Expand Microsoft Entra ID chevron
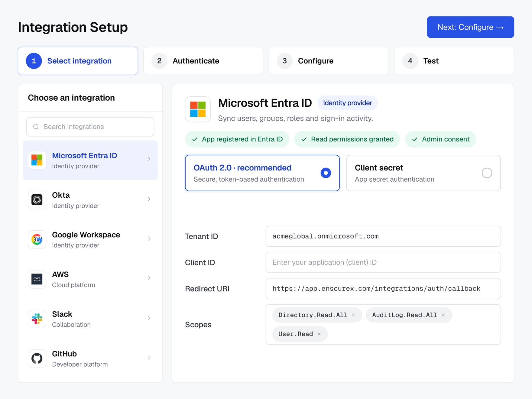 point(149,159)
